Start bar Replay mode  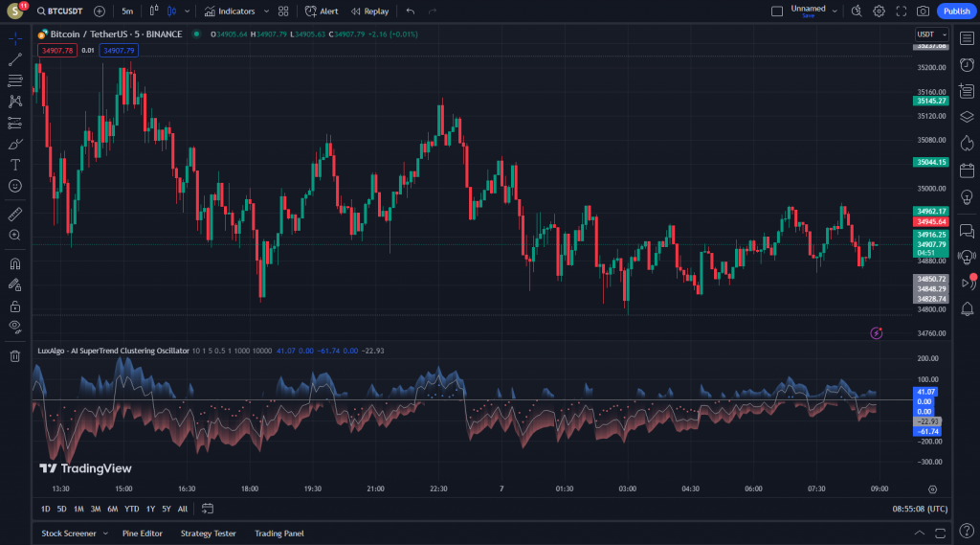coord(370,11)
